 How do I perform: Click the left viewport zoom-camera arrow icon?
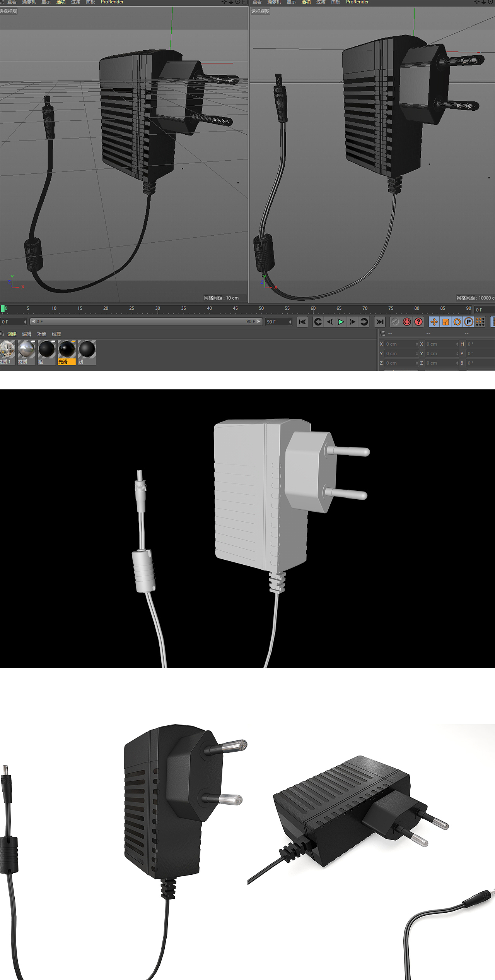click(231, 2)
